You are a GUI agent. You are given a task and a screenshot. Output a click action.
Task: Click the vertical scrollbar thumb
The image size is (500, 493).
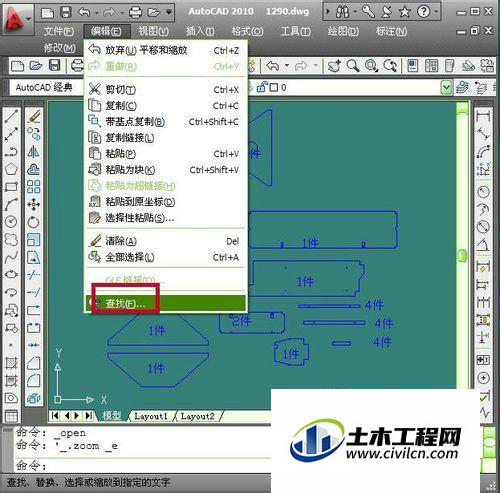pos(463,255)
